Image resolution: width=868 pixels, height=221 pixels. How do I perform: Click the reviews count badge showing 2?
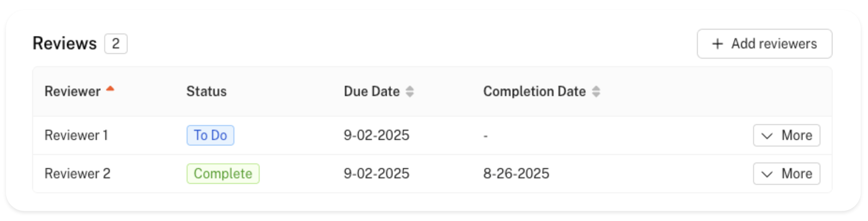coord(116,44)
